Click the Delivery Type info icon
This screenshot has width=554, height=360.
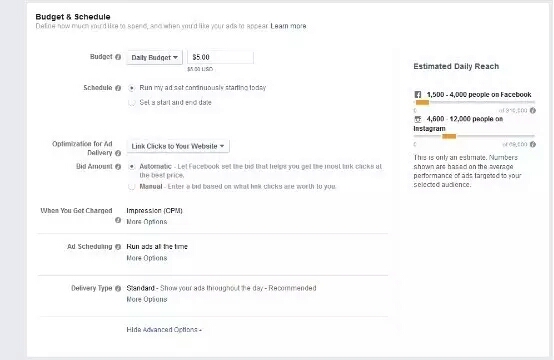click(x=118, y=288)
